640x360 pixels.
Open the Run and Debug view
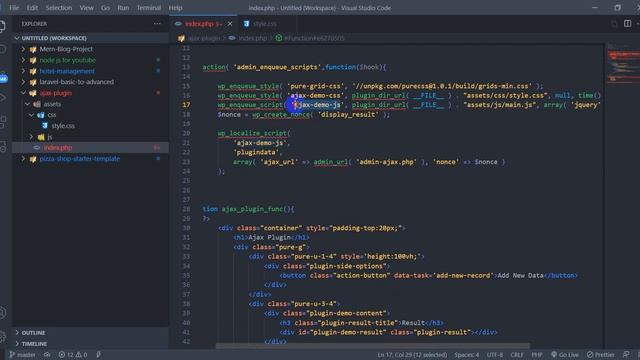pyautogui.click(x=2, y=98)
